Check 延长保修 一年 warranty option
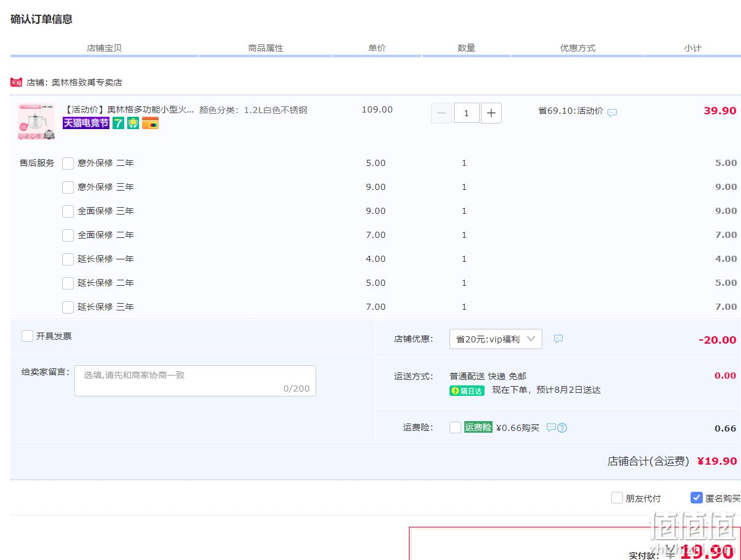The height and width of the screenshot is (560, 741). [x=68, y=259]
